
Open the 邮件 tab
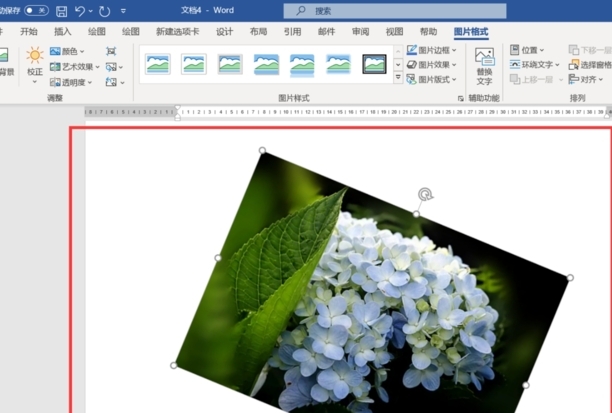[x=326, y=32]
